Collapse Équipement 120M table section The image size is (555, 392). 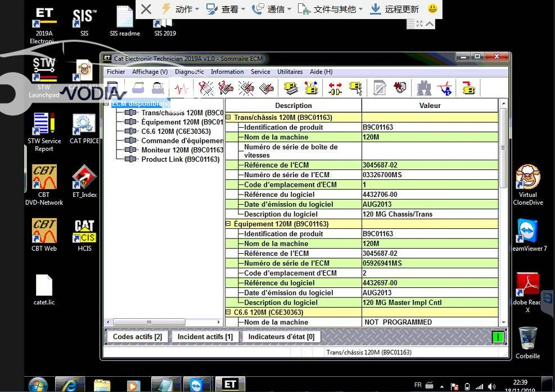228,224
